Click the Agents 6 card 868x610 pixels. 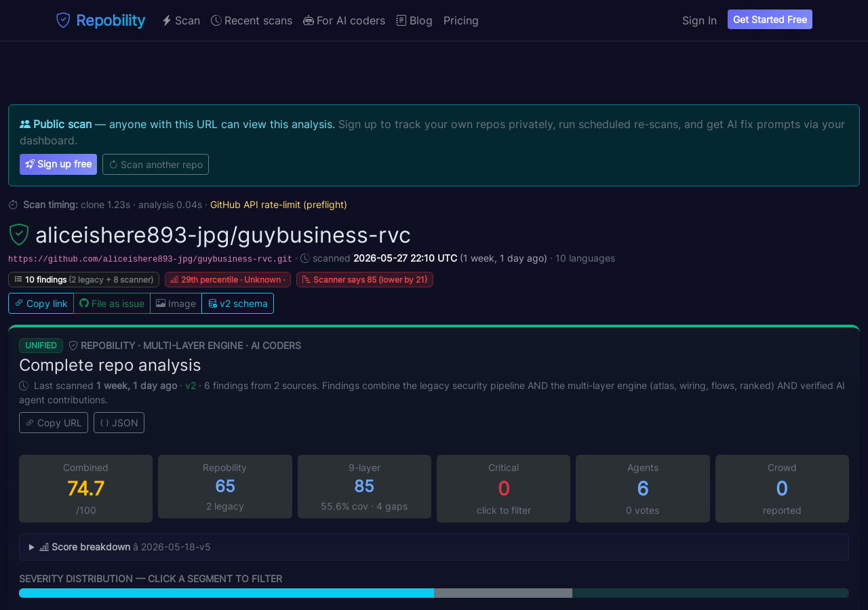[x=643, y=489]
